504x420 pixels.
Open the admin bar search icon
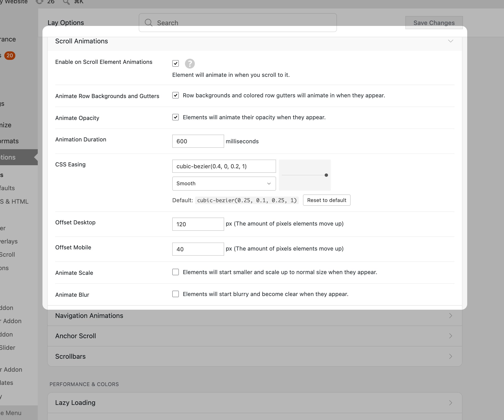click(66, 2)
